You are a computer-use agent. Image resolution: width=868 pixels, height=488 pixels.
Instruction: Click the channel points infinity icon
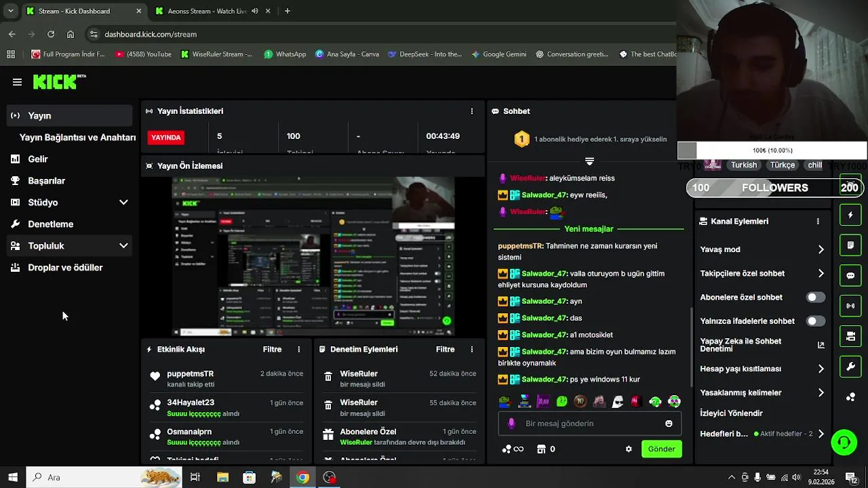click(x=513, y=449)
